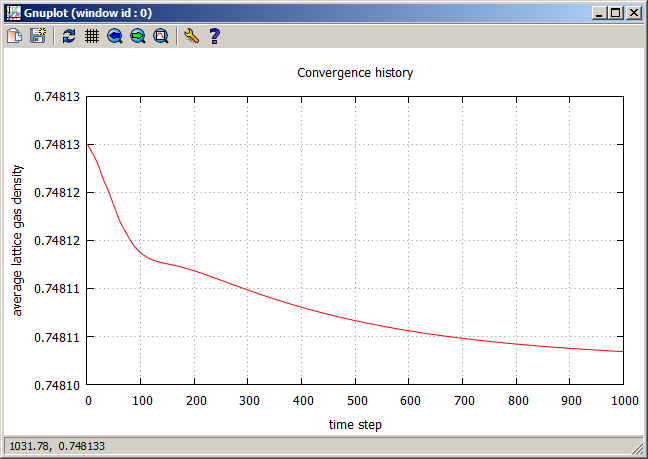Click the 1000 tick label on x-axis

point(623,401)
